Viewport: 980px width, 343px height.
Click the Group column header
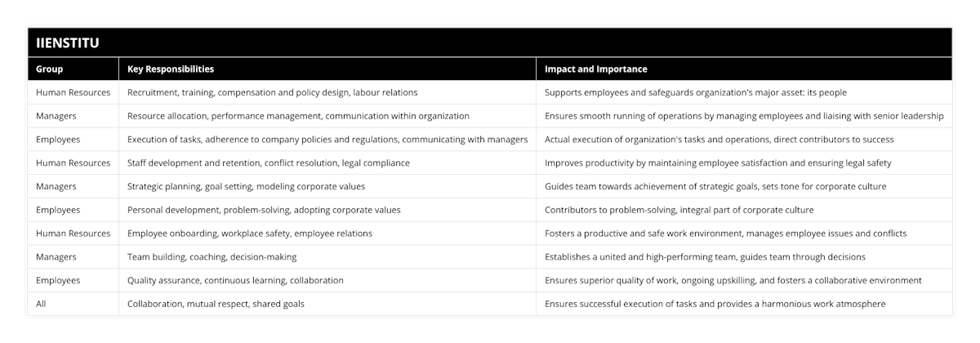pos(50,69)
